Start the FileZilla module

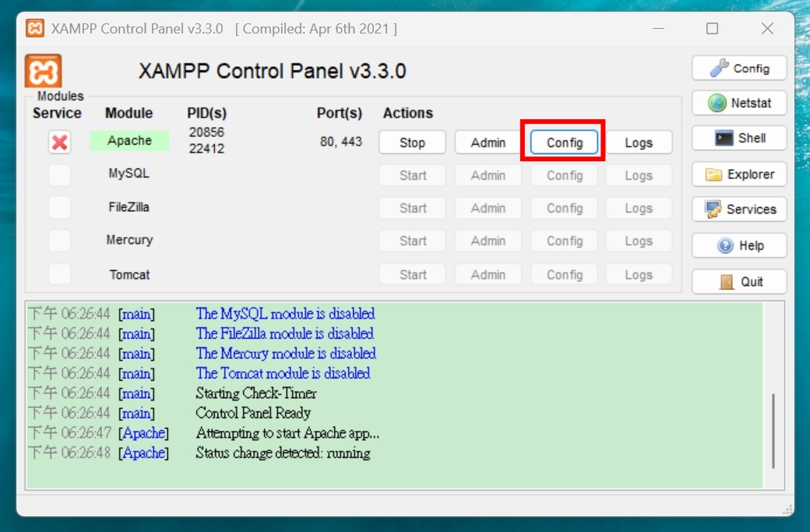(x=412, y=208)
